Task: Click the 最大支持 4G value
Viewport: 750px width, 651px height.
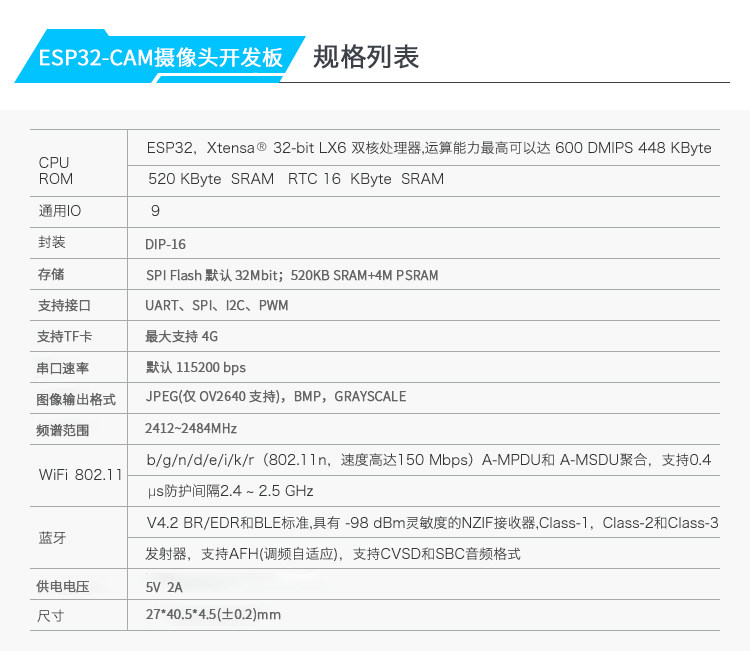Action: click(181, 336)
